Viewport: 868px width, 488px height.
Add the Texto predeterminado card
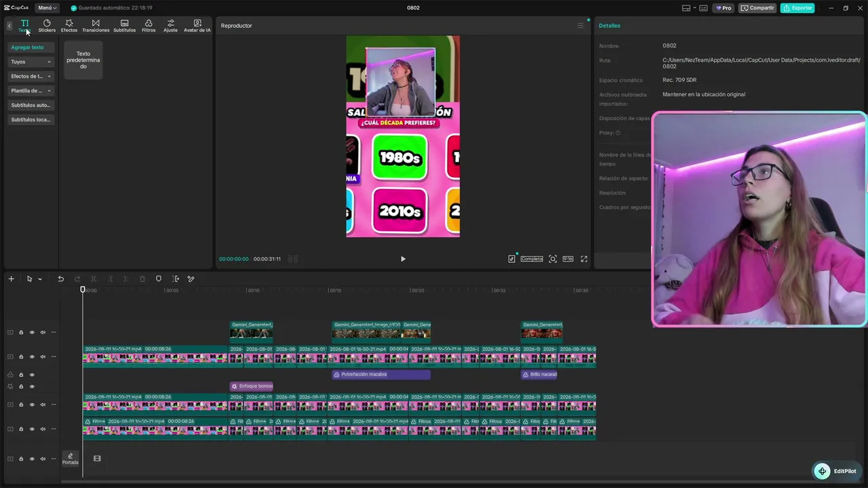pos(83,60)
